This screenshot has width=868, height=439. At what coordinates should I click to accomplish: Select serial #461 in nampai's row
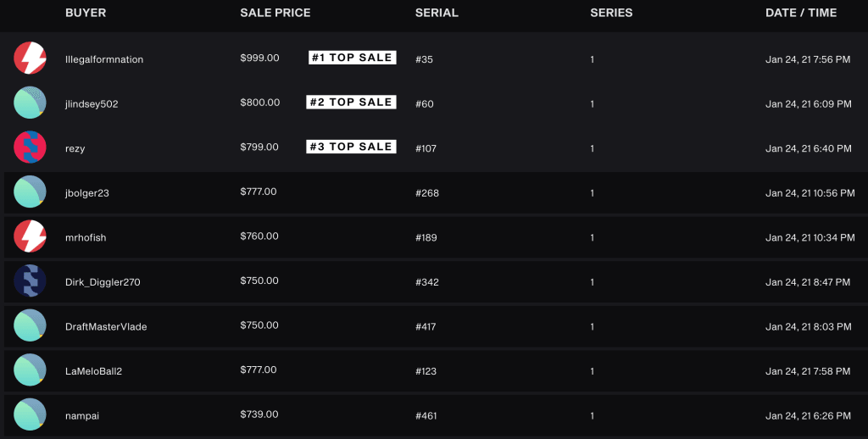[426, 415]
